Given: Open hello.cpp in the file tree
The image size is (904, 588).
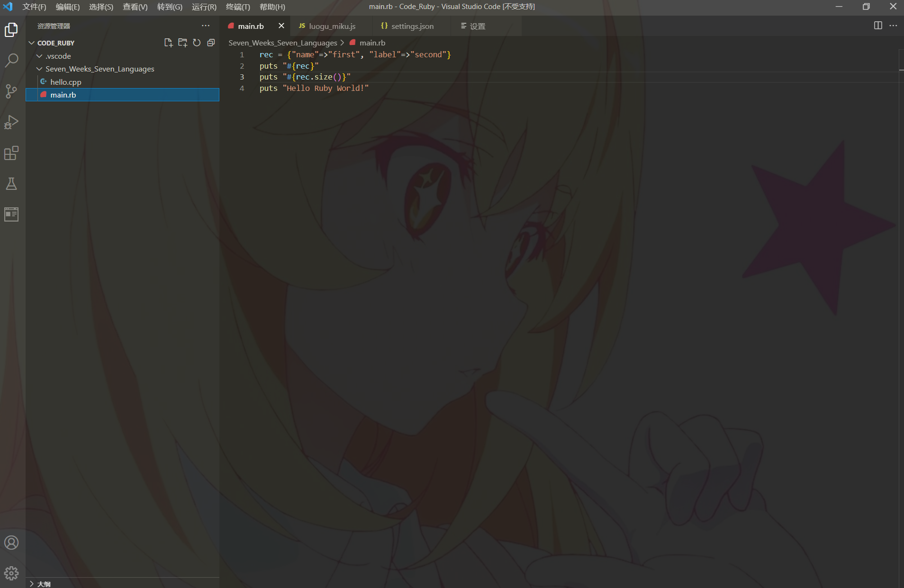Looking at the screenshot, I should [122, 82].
